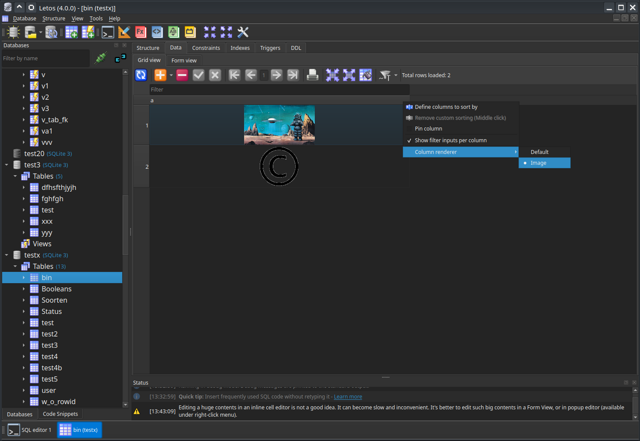
Task: Open dropdown arrow beside open-database icon
Action: [40, 32]
